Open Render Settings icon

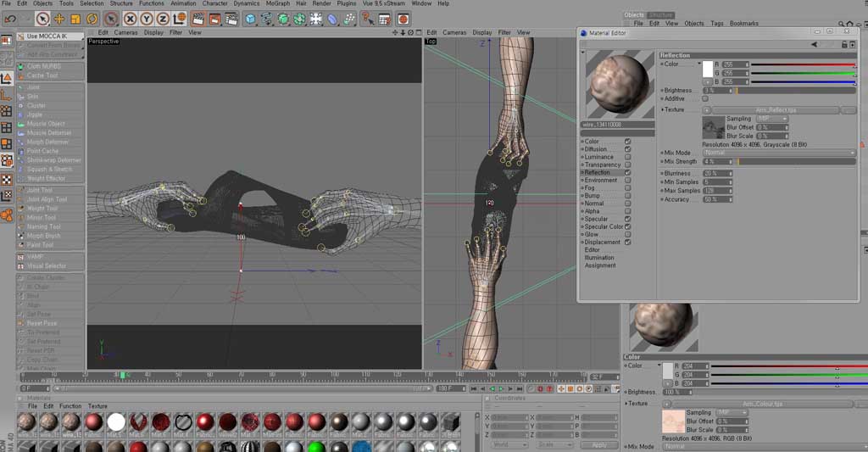coord(231,20)
